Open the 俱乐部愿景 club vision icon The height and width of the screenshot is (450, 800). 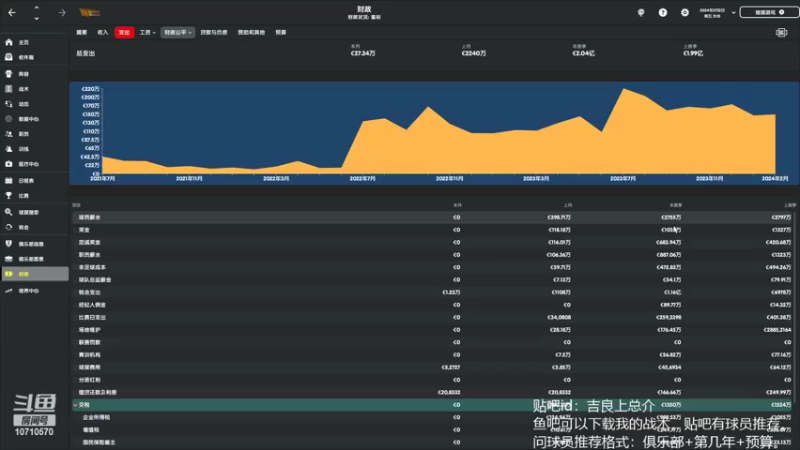(x=9, y=259)
